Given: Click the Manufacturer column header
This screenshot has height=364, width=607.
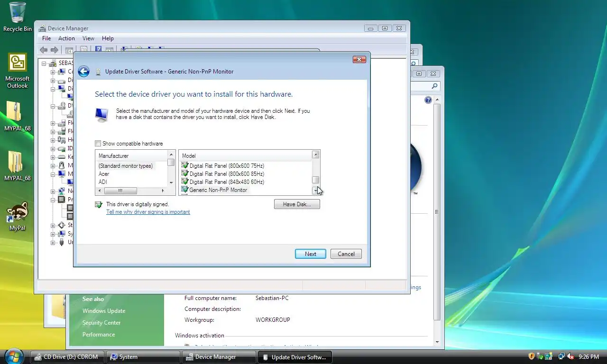Looking at the screenshot, I should pos(132,156).
